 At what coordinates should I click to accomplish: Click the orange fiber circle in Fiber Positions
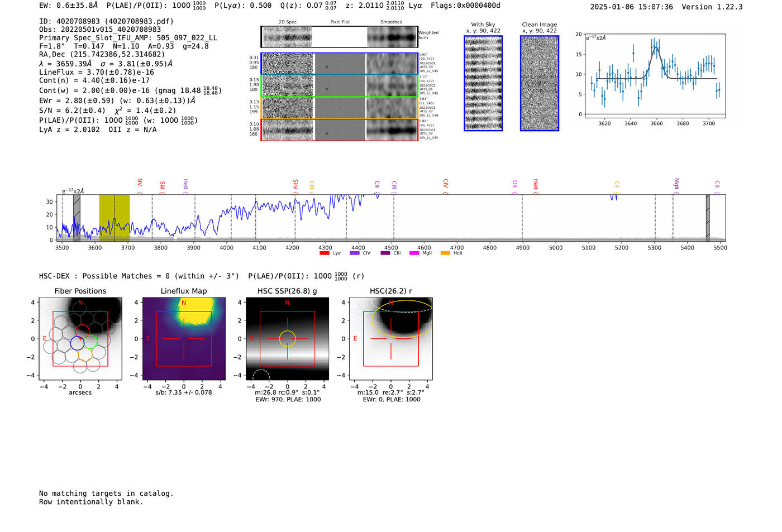pyautogui.click(x=85, y=354)
